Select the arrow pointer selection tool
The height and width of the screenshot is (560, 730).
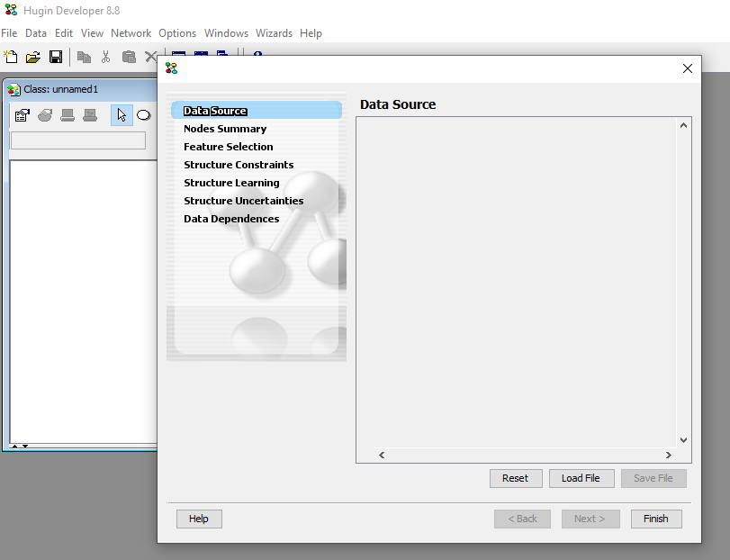click(x=122, y=115)
